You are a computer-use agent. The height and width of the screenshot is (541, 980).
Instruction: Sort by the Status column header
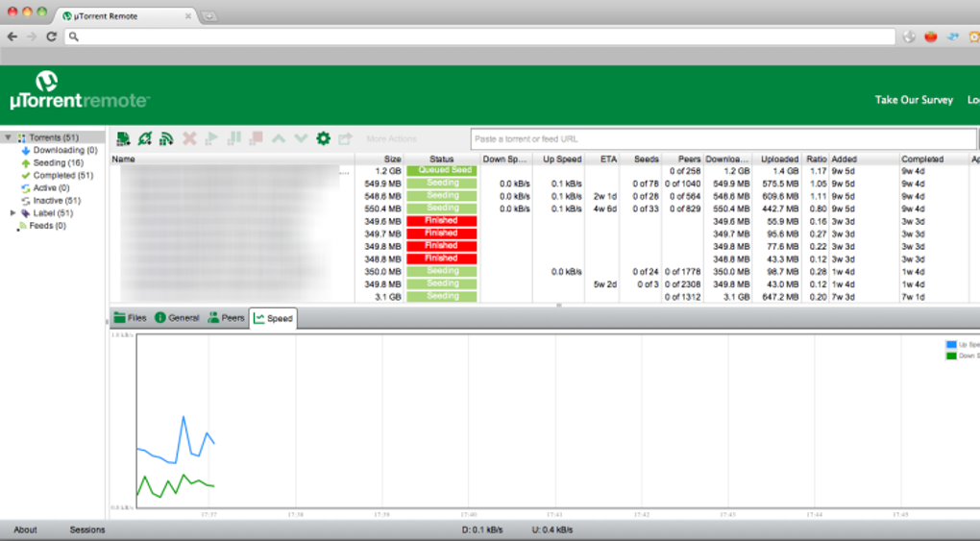click(442, 160)
